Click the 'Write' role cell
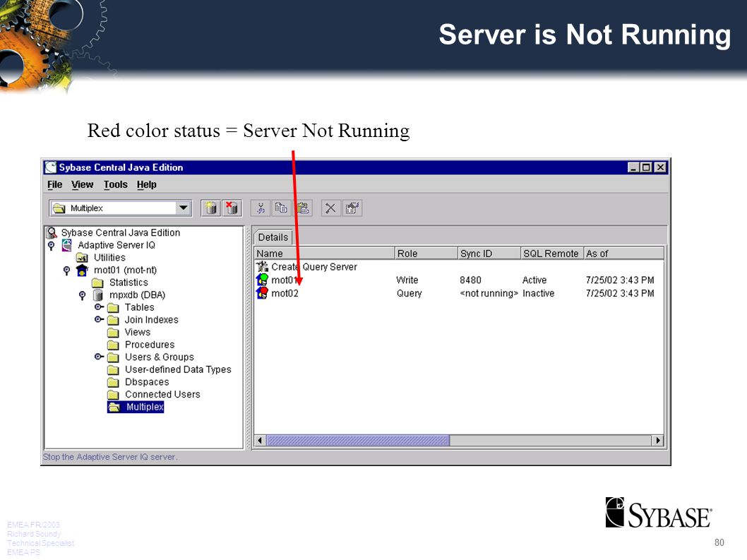Viewport: 747px width, 560px height. 407,280
